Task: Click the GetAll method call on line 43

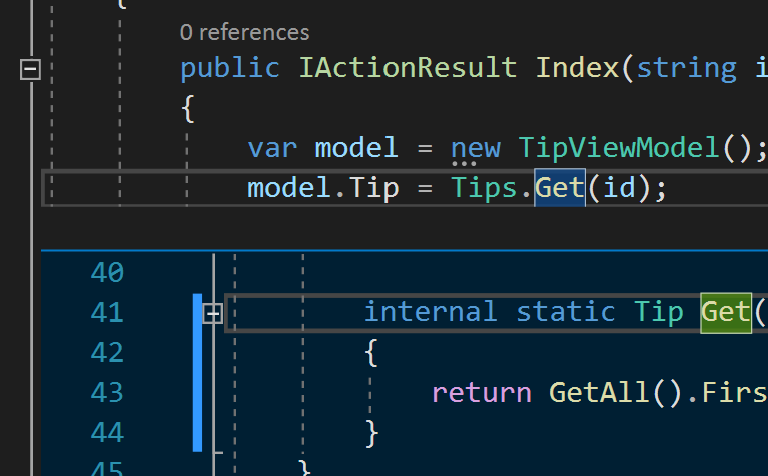Action: tap(599, 393)
